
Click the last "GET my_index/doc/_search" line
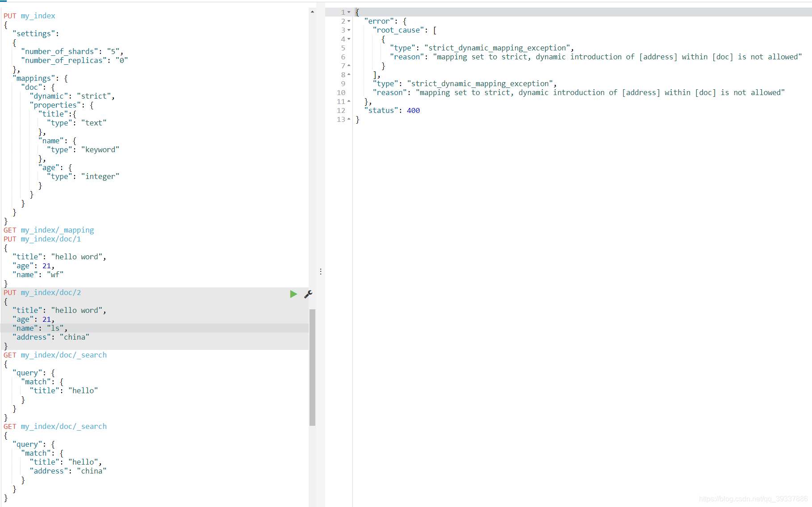(x=55, y=427)
